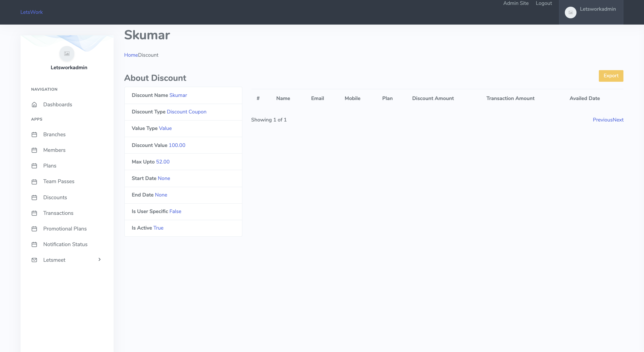Viewport: 644px width, 352px height.
Task: Click the Discount Name value Skumar
Action: pos(178,95)
